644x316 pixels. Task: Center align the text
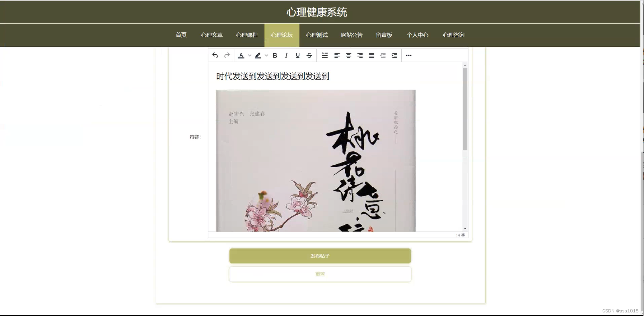click(349, 55)
